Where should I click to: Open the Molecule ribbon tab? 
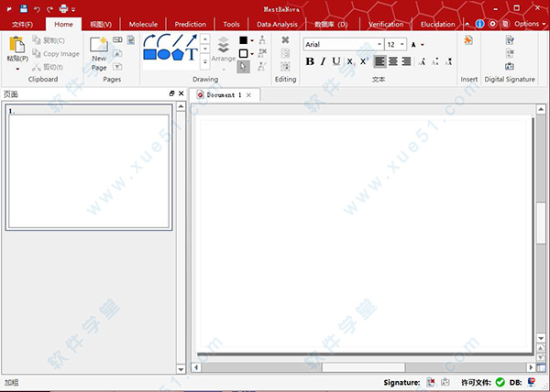tap(143, 24)
